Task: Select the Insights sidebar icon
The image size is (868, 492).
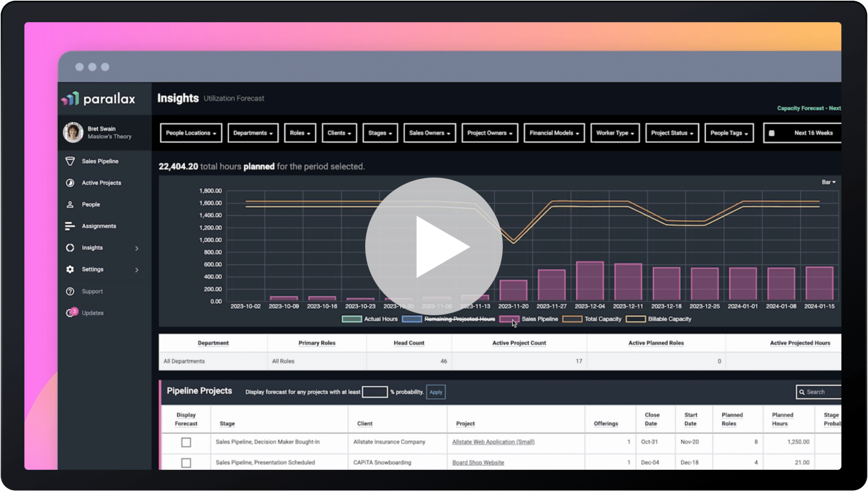Action: 71,248
